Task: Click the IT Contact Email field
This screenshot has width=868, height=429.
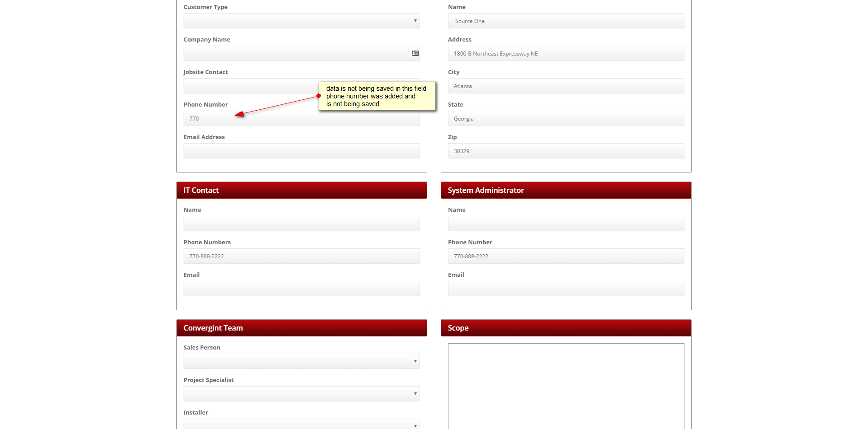Action: 302,289
